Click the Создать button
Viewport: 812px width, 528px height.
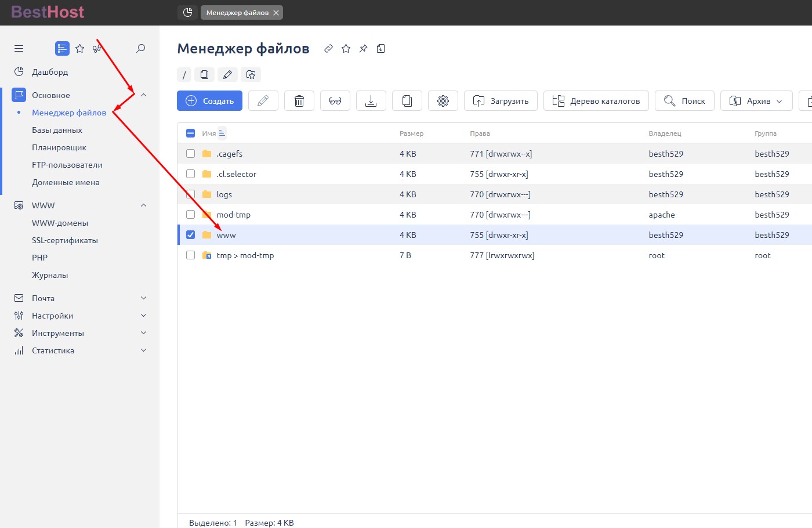click(209, 101)
